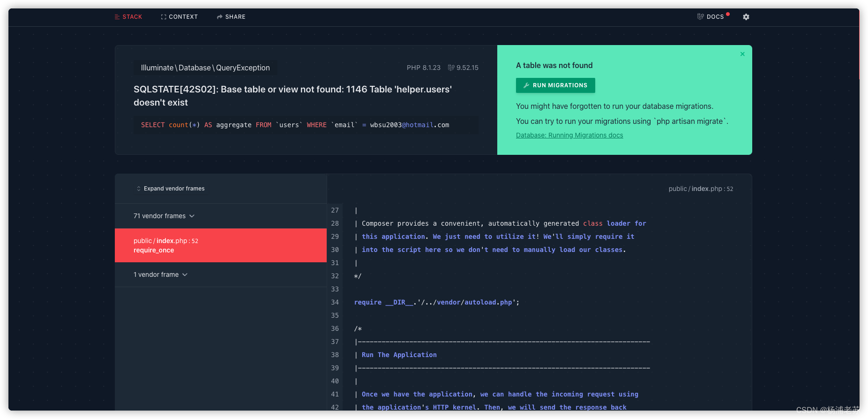Image resolution: width=868 pixels, height=419 pixels.
Task: Open the DOCS link
Action: click(x=711, y=17)
